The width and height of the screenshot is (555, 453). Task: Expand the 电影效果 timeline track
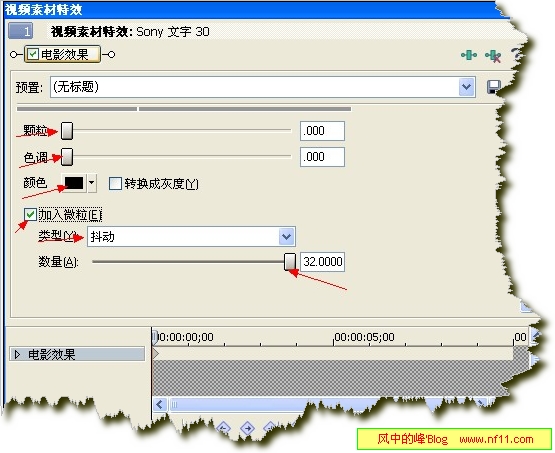[17, 354]
